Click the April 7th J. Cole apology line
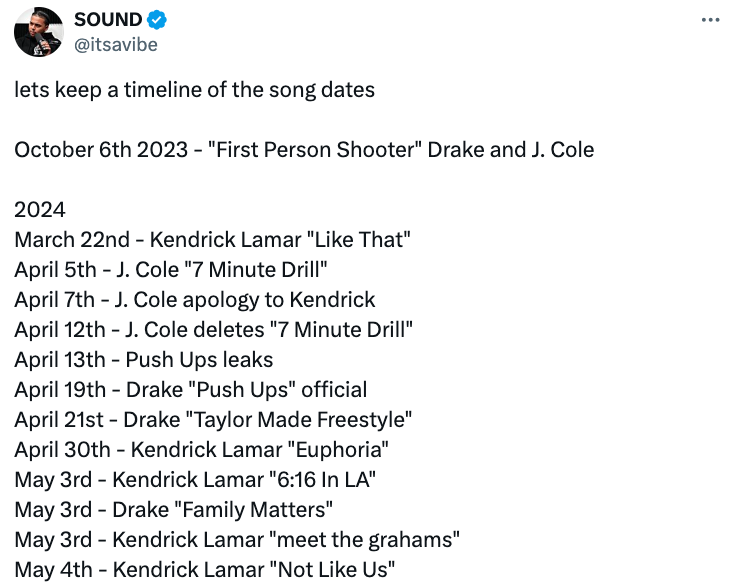This screenshot has height=583, width=736. click(x=195, y=300)
